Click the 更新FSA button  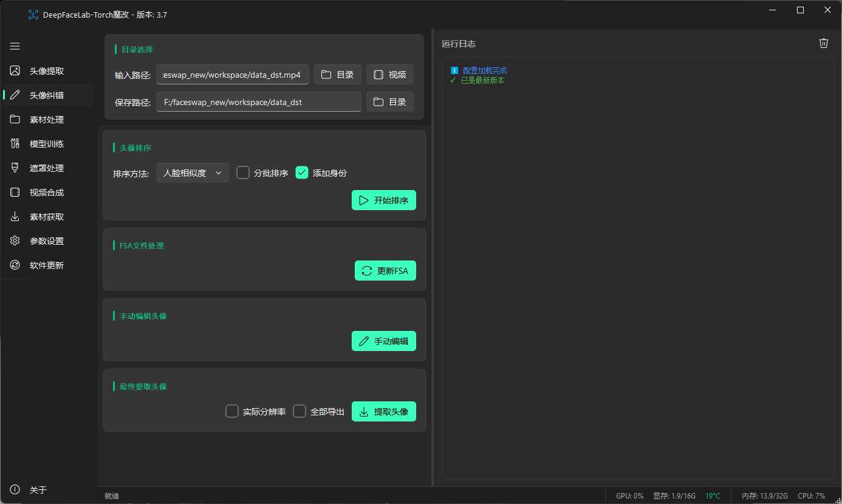point(385,271)
